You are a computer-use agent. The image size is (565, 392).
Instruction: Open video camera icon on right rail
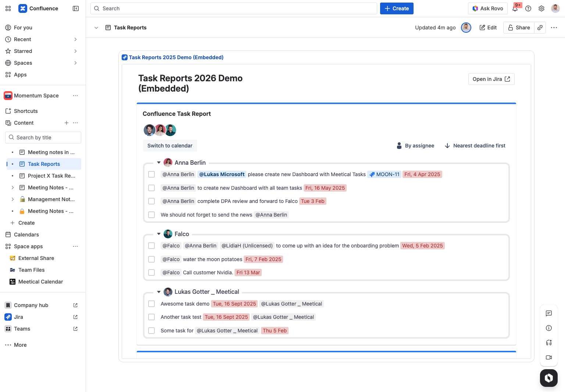549,357
